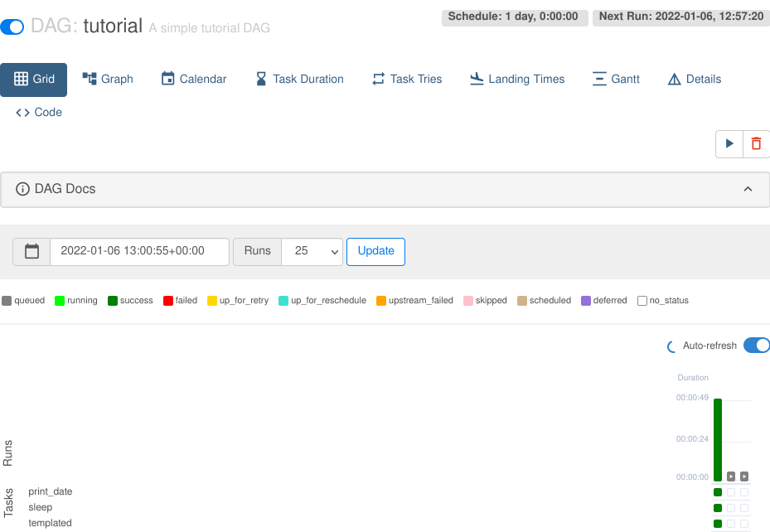
Task: Open the templated success task instance
Action: click(x=718, y=524)
